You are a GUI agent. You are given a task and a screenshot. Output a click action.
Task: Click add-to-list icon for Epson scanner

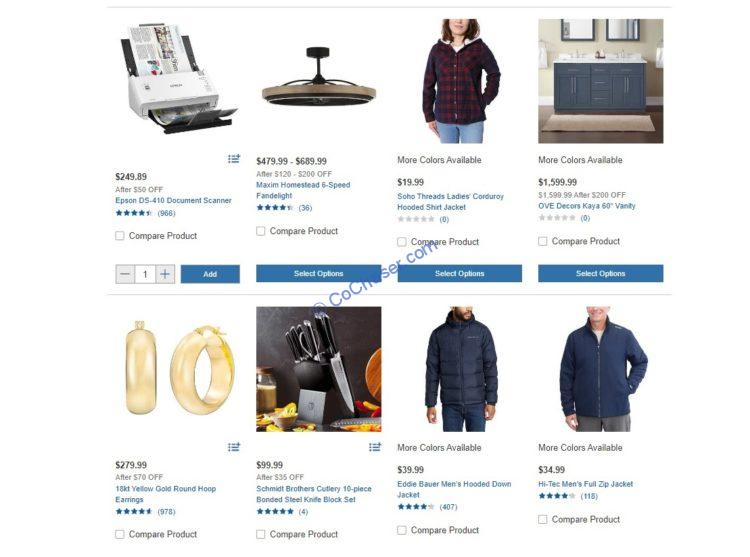point(234,158)
